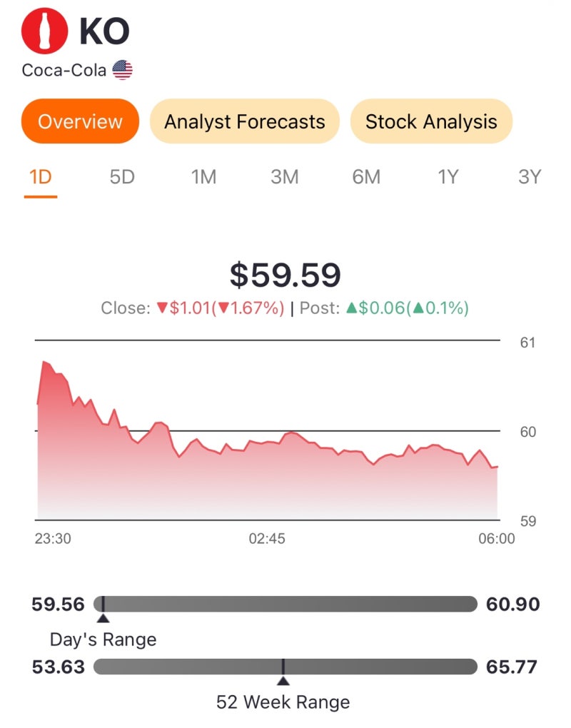
Task: Click the Day's Range slider bar
Action: tap(285, 605)
